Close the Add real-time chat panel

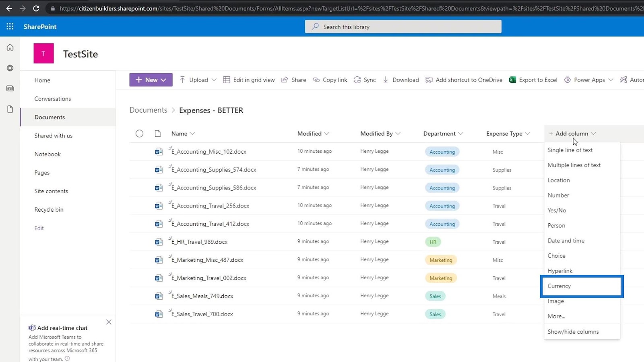point(109,322)
